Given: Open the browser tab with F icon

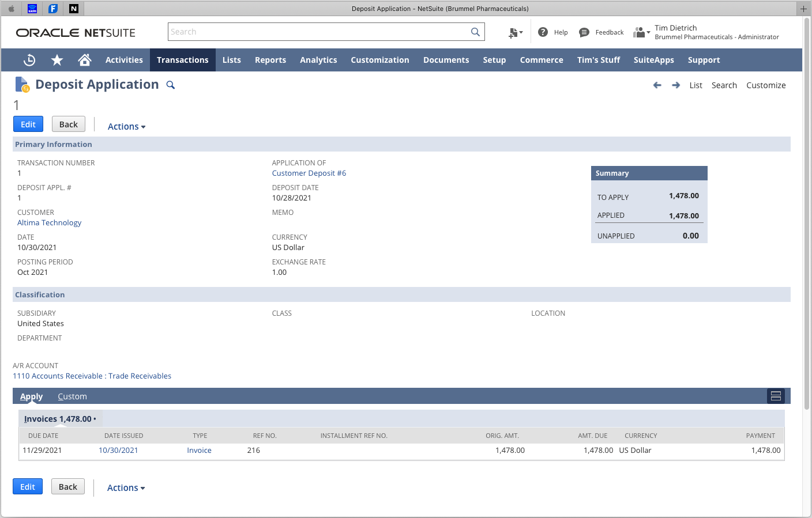Looking at the screenshot, I should point(52,9).
